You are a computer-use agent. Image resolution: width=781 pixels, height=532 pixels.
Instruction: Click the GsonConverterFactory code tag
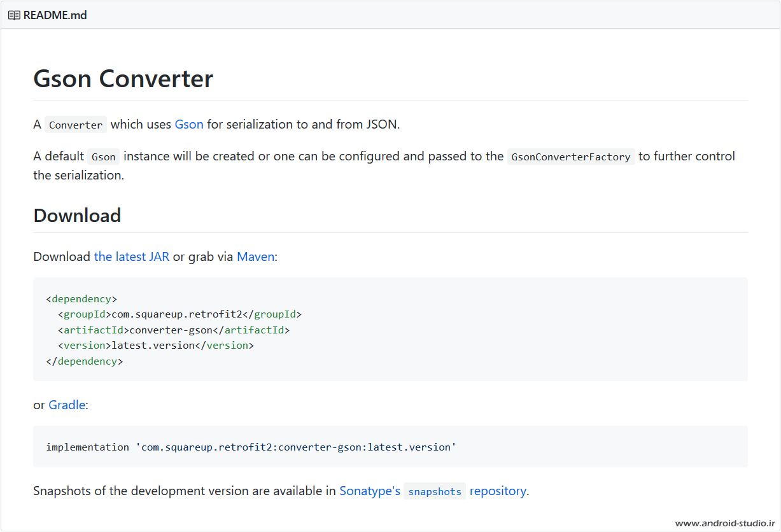(x=571, y=157)
